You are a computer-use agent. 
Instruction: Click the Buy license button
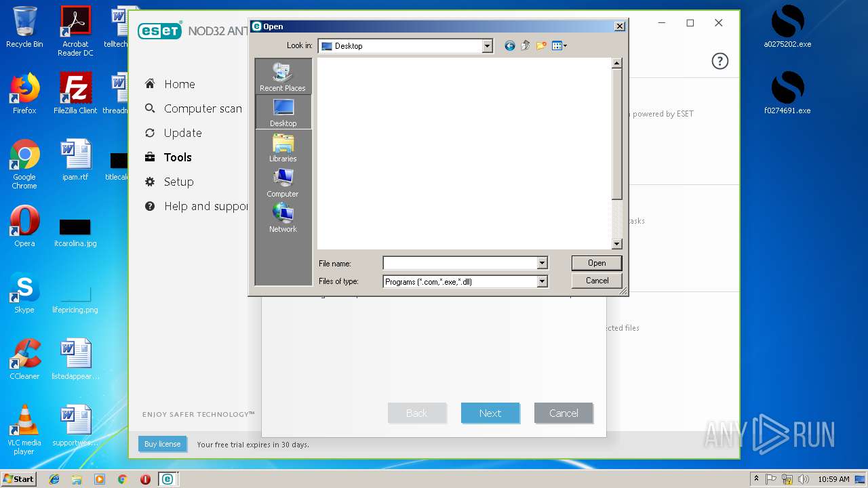click(x=162, y=444)
